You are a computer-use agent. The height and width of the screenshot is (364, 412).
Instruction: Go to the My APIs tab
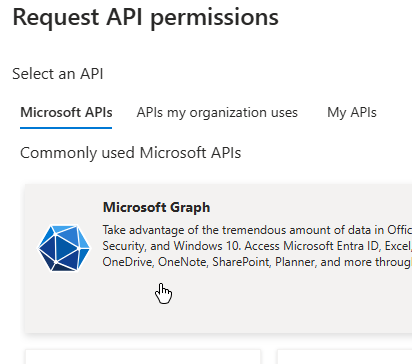tap(352, 113)
